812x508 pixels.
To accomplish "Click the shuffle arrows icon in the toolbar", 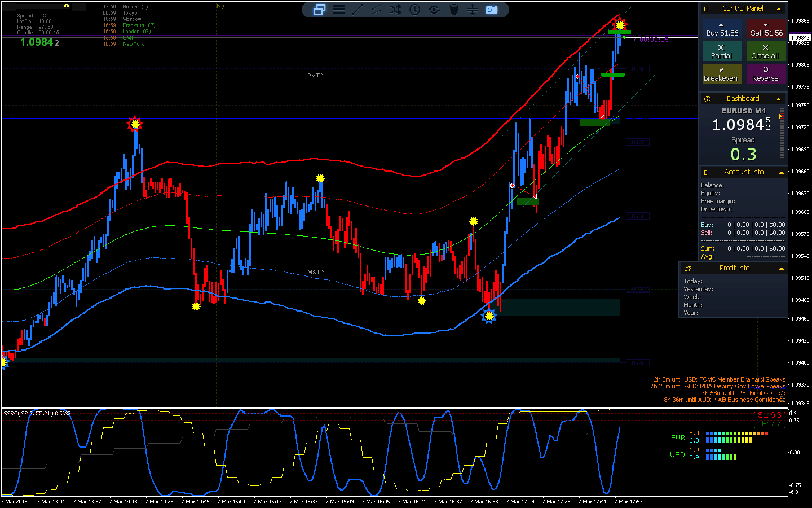I will point(396,10).
